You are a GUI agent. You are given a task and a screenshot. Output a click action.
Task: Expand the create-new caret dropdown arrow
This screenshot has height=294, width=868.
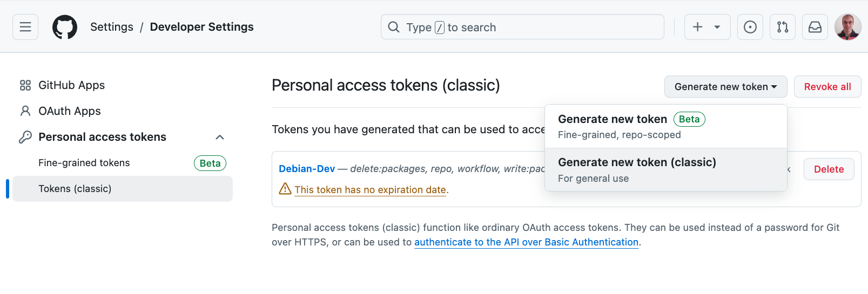pos(717,27)
